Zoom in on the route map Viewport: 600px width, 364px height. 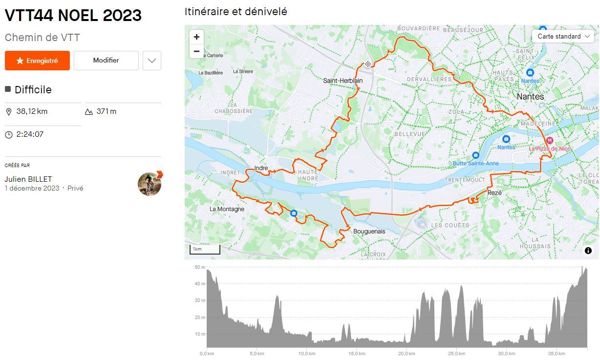196,37
